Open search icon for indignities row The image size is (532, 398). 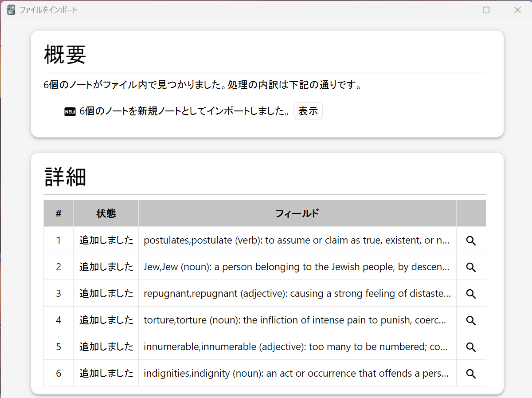point(471,374)
